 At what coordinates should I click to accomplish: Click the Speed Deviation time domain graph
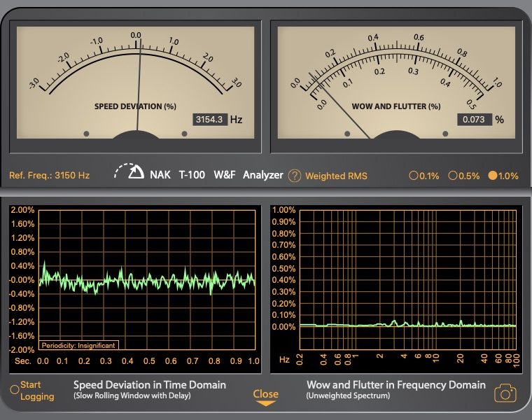[146, 280]
